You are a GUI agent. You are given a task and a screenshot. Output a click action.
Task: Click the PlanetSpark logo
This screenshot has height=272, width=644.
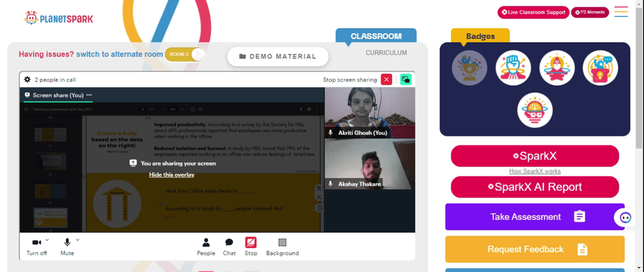59,18
